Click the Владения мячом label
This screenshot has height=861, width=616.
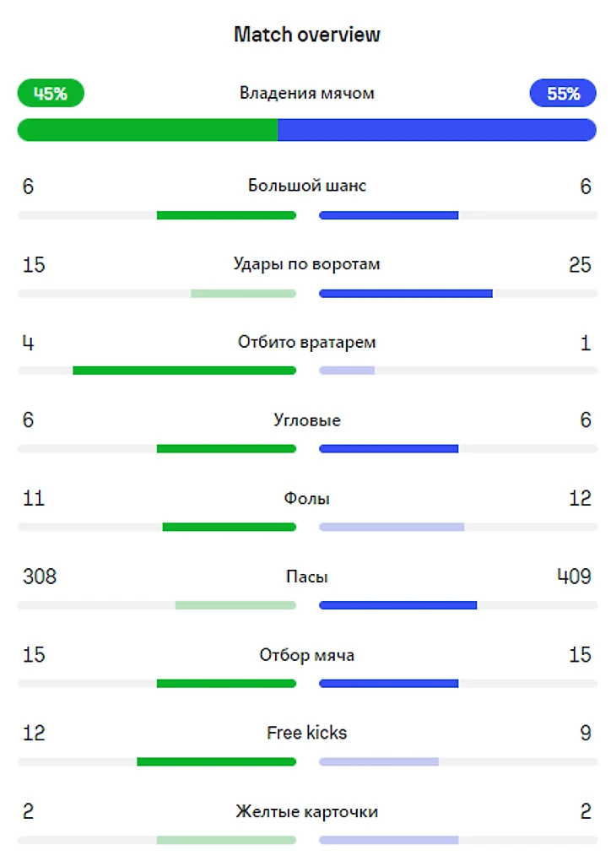click(x=307, y=93)
